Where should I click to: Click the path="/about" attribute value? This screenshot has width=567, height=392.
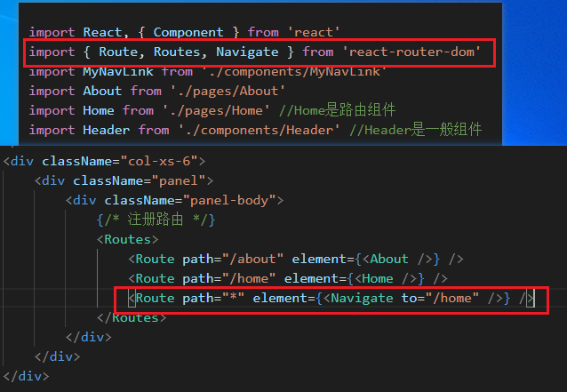click(x=252, y=259)
